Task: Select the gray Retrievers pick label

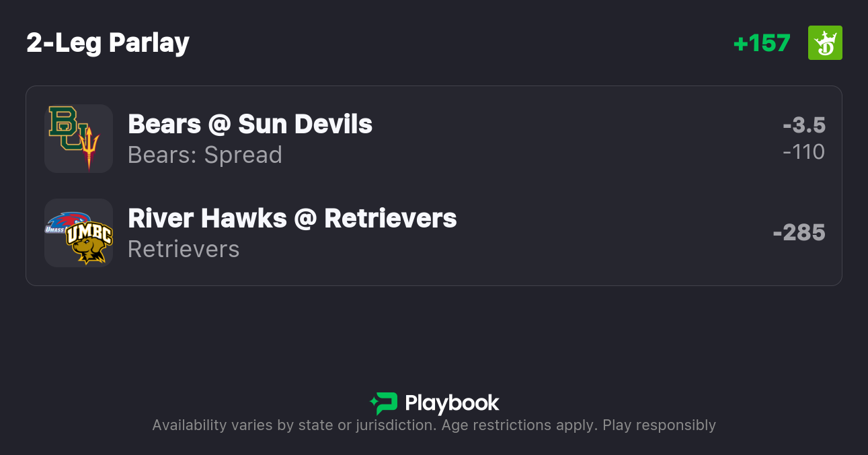Action: pyautogui.click(x=184, y=249)
